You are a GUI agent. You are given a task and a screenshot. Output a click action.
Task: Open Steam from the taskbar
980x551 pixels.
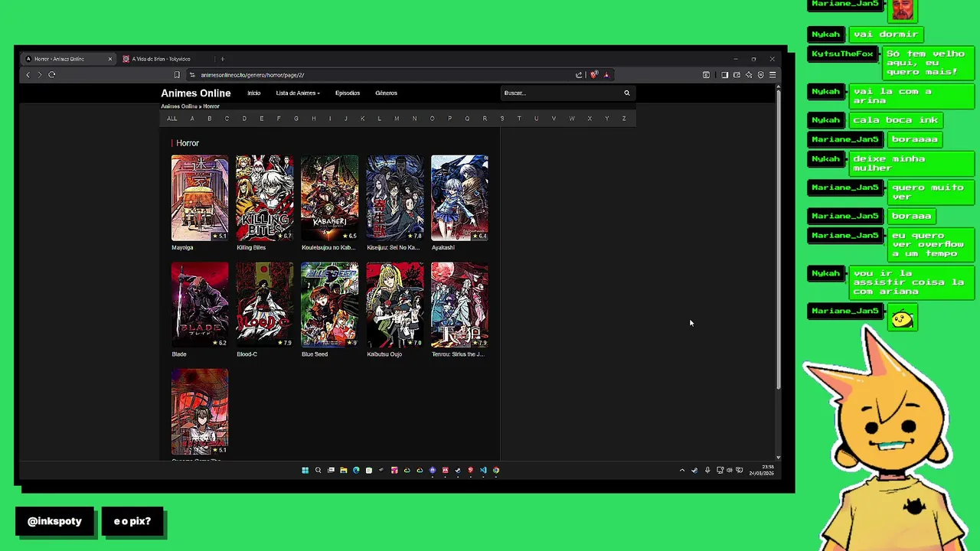458,470
